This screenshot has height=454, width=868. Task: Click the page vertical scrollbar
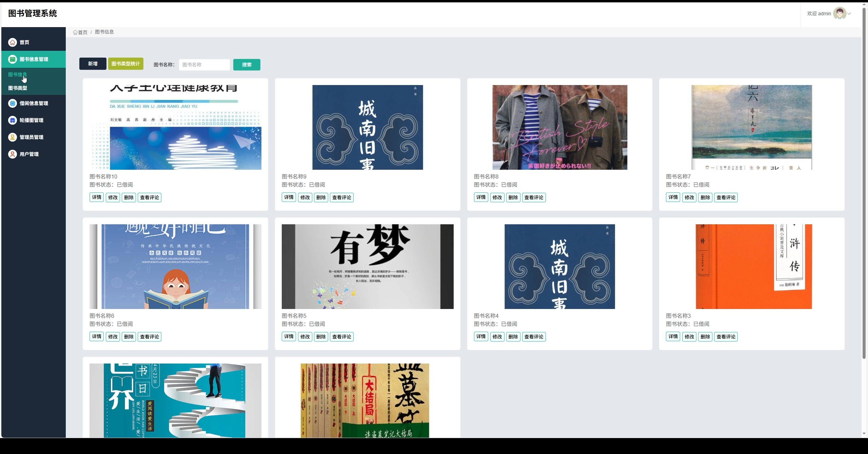(x=864, y=183)
